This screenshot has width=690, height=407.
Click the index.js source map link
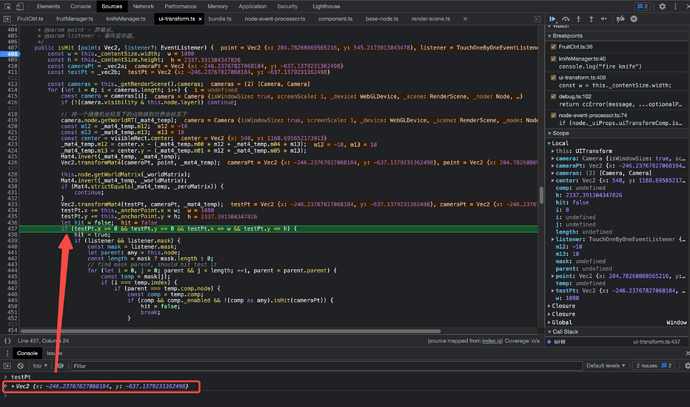pos(492,341)
